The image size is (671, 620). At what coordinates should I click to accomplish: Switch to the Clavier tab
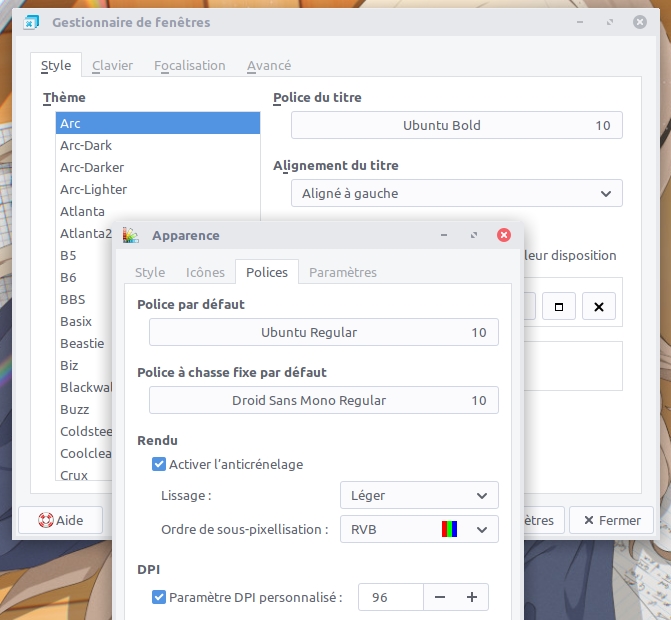pos(112,65)
